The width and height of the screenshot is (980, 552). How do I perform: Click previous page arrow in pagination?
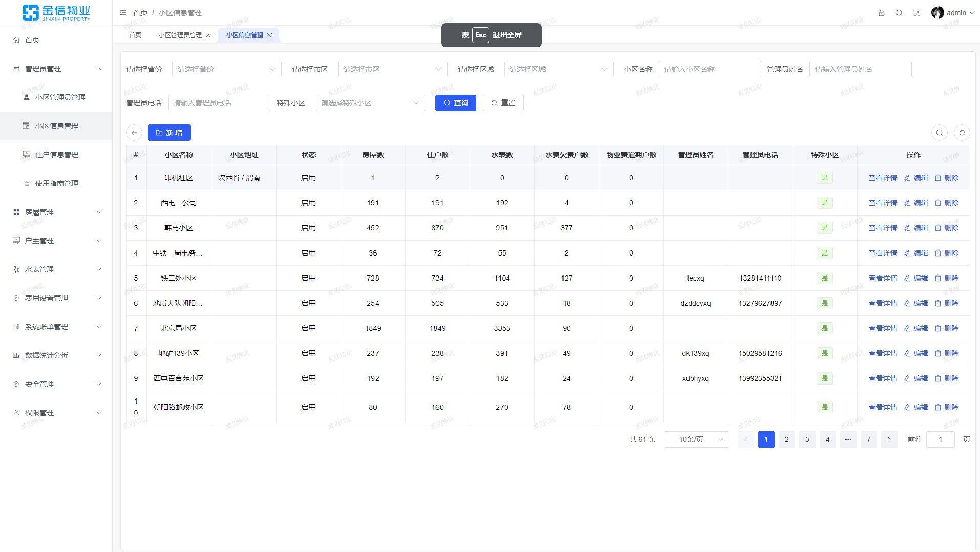(x=746, y=439)
